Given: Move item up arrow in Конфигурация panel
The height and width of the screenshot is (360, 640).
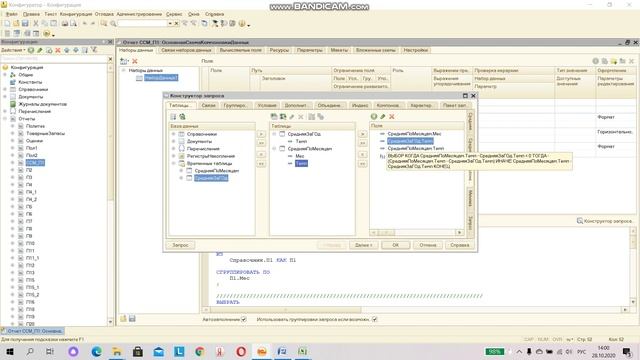Looking at the screenshot, I should click(x=67, y=50).
